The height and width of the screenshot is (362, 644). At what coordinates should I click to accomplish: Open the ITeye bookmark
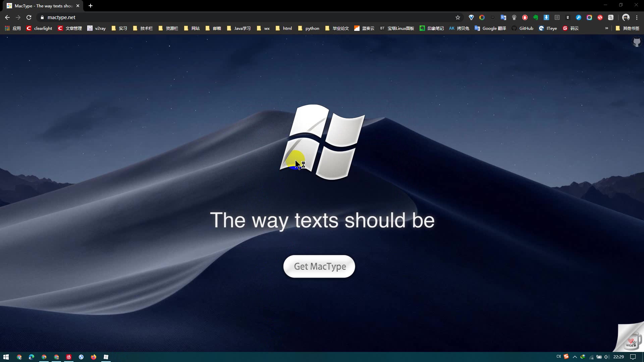[x=548, y=28]
